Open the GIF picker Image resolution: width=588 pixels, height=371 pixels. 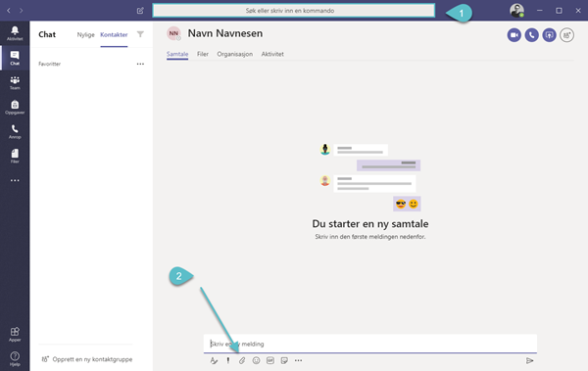(x=270, y=360)
